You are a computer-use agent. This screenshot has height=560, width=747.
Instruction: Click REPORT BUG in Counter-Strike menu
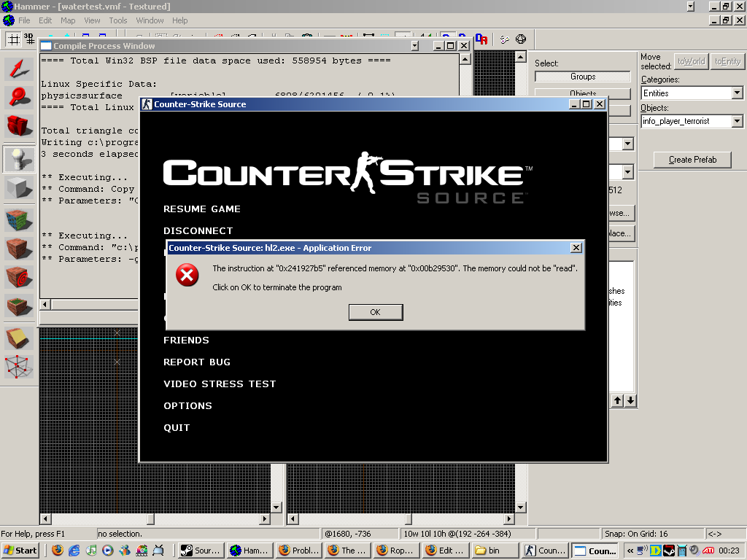(x=197, y=362)
